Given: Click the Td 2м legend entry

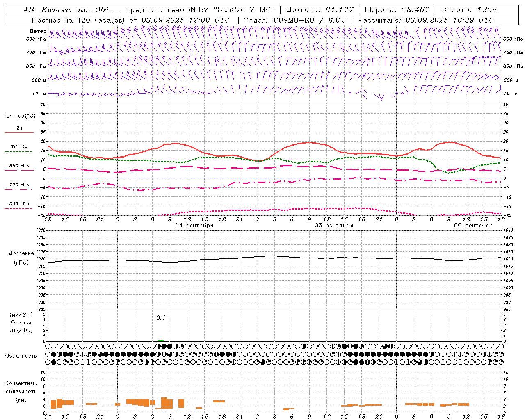Looking at the screenshot, I should coord(19,147).
